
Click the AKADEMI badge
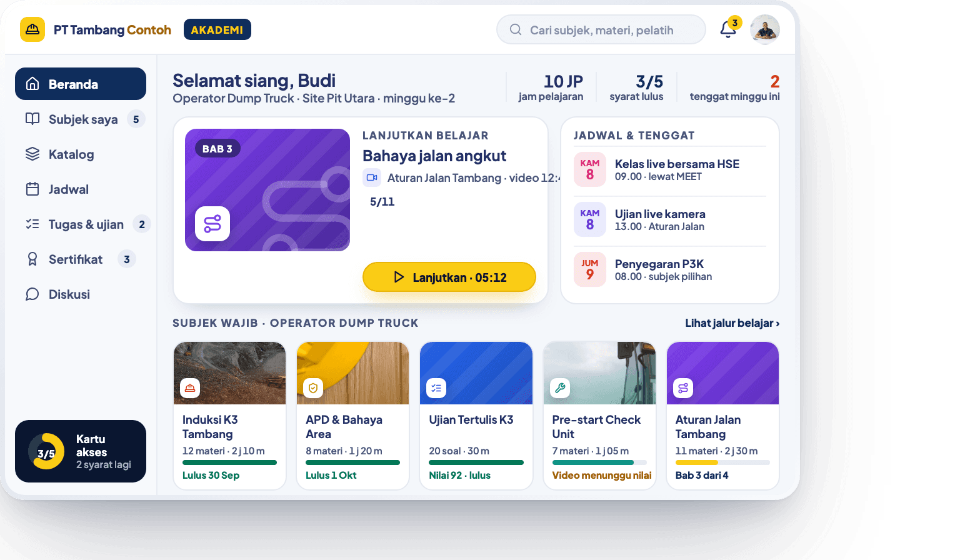coord(217,29)
